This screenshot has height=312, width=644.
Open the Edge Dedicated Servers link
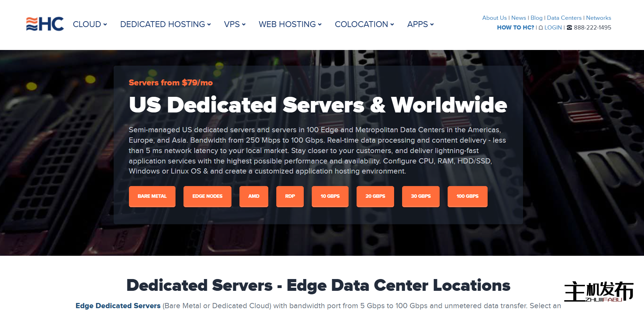click(x=118, y=306)
